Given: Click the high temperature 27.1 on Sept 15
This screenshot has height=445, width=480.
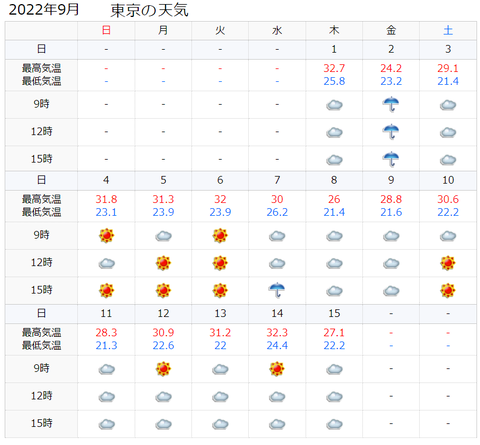Looking at the screenshot, I should tap(334, 332).
